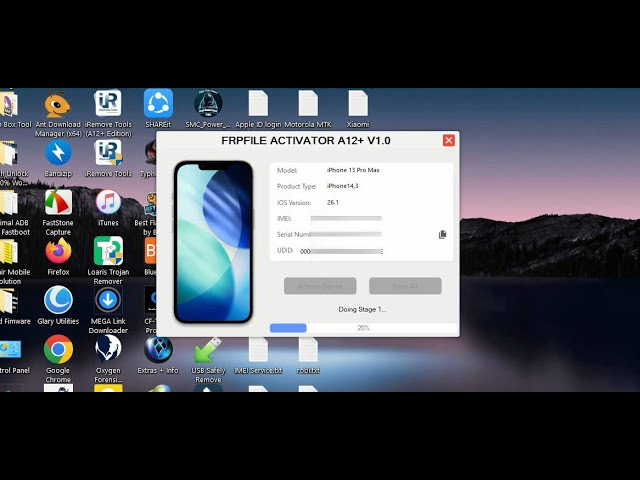
Task: Launch USB Safely Remove icon
Action: 208,350
